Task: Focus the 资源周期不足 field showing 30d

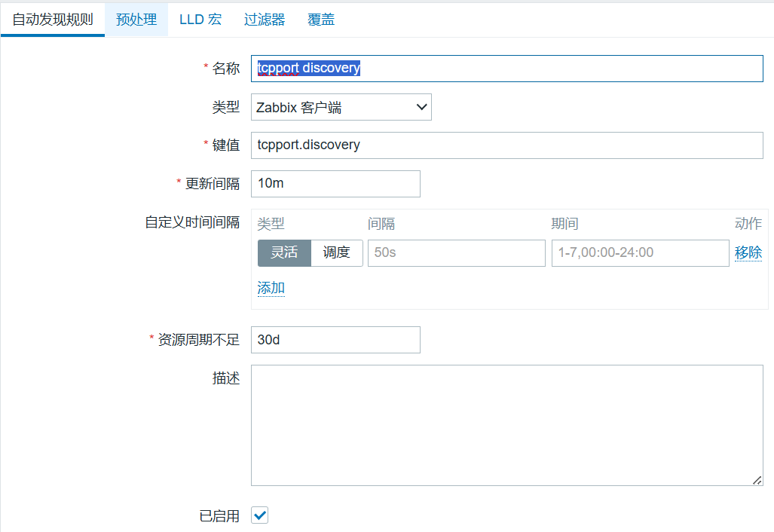Action: 335,340
